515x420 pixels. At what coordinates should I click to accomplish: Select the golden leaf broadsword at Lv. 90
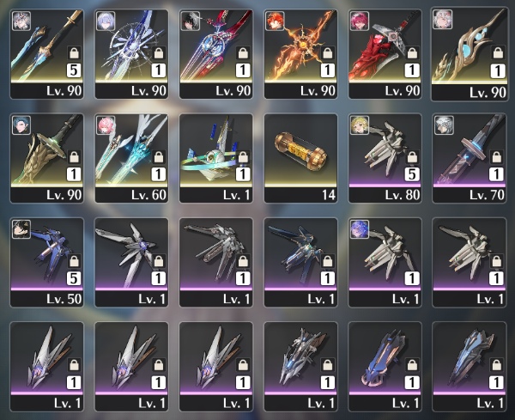[46, 158]
